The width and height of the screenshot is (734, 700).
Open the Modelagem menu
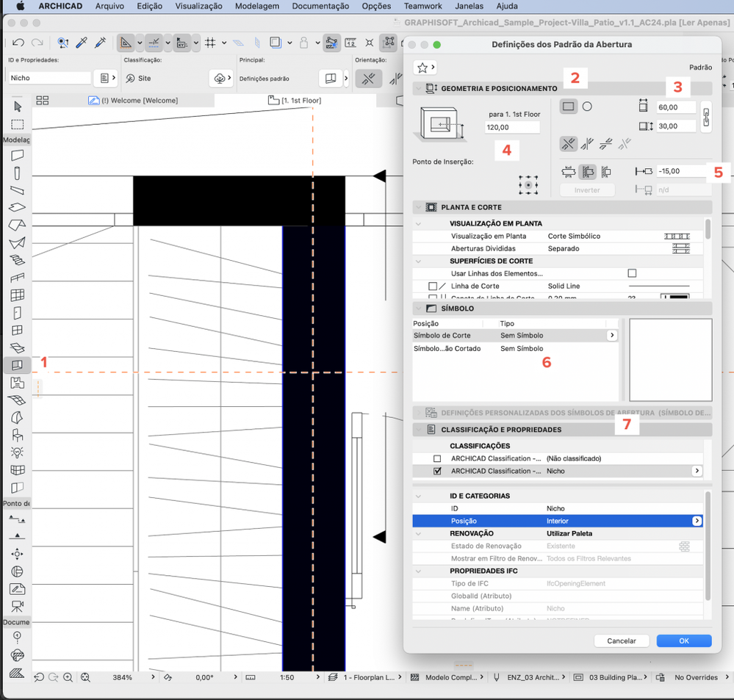(x=256, y=6)
